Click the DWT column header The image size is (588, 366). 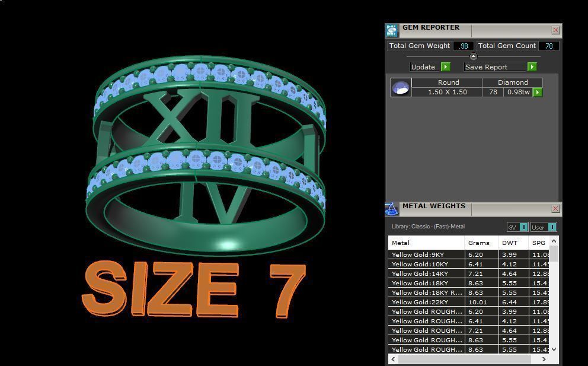click(513, 243)
